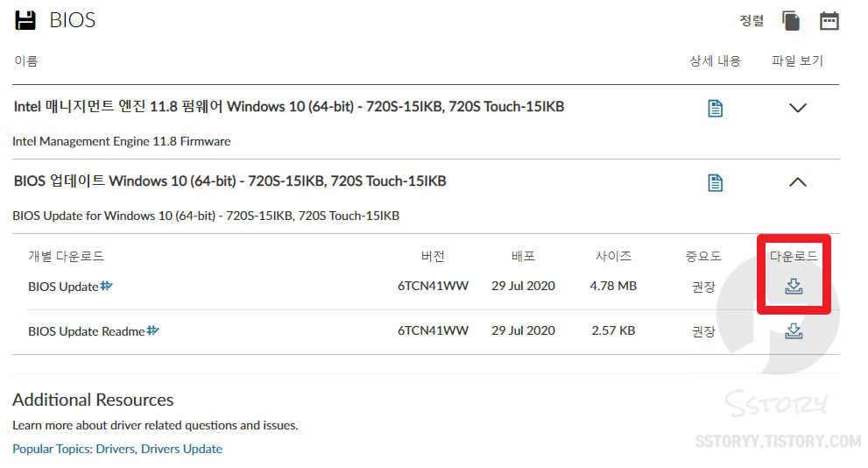Click the 이름 column header
868x468 pixels.
(26, 61)
